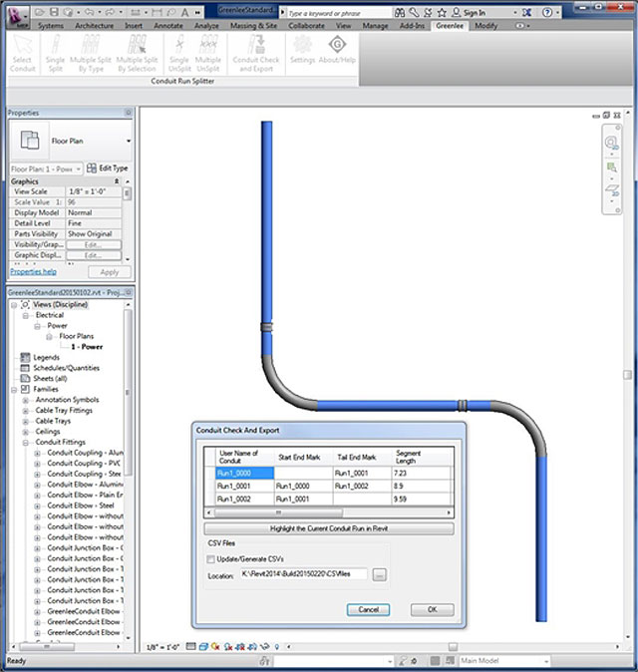Click the Sign In user icon
Image resolution: width=638 pixels, height=672 pixels.
coord(457,13)
